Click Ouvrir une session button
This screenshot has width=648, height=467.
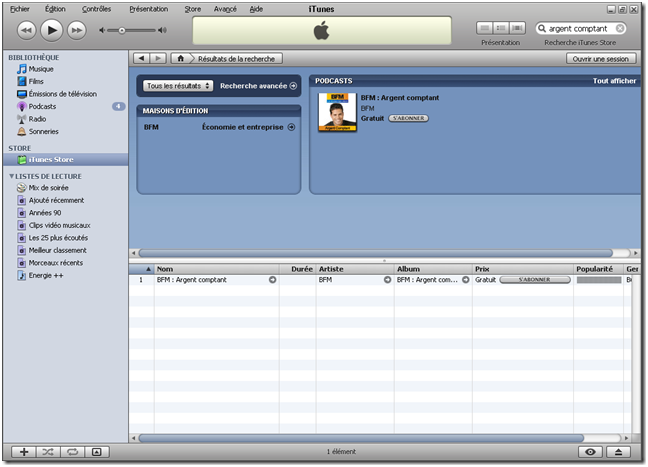pos(601,59)
